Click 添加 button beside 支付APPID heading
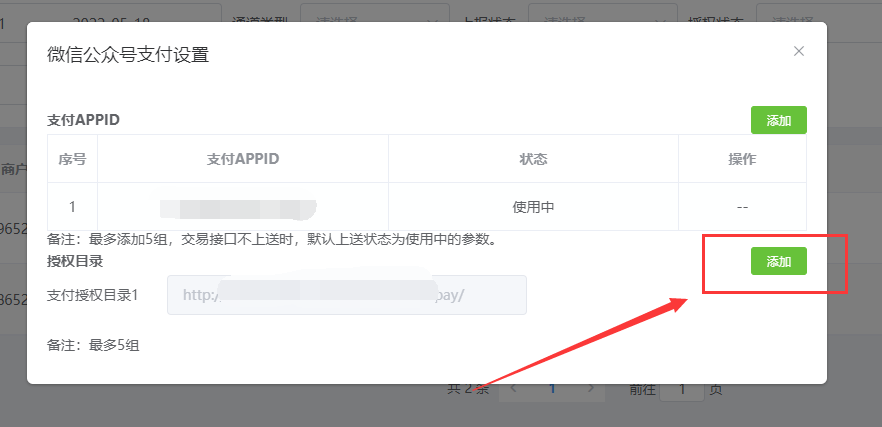Image resolution: width=882 pixels, height=427 pixels. tap(778, 120)
